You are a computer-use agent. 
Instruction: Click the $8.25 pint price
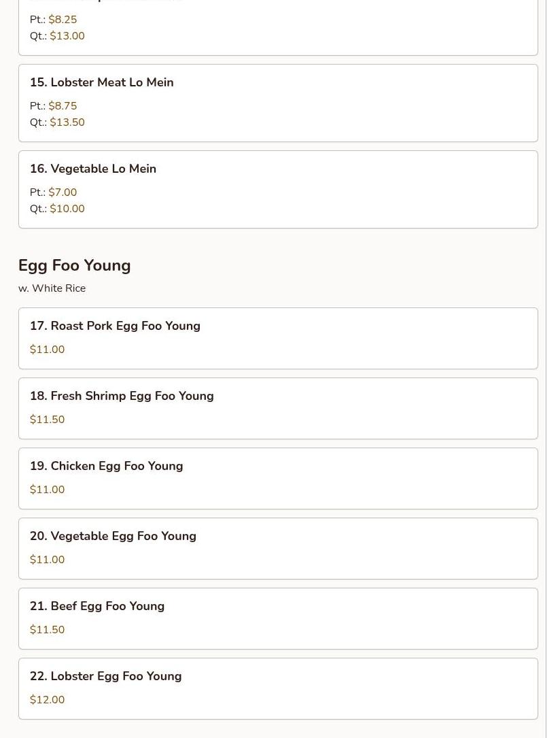[63, 20]
